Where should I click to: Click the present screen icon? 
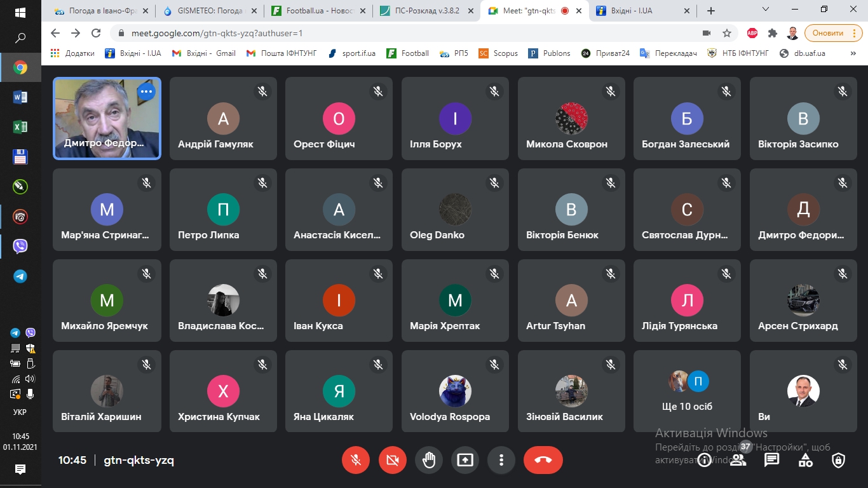click(x=465, y=460)
